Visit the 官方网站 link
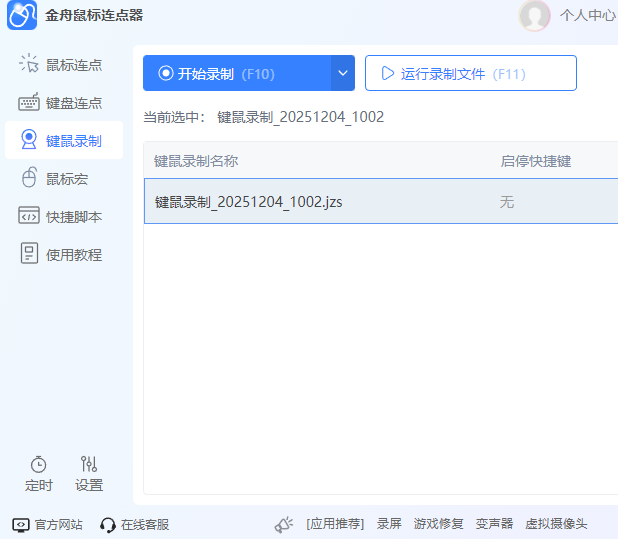 pyautogui.click(x=47, y=524)
